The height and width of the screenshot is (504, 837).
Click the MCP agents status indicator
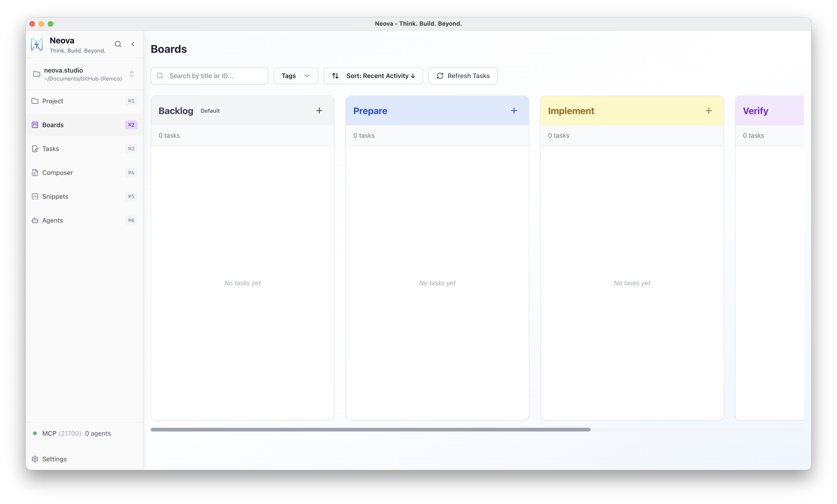pyautogui.click(x=76, y=433)
